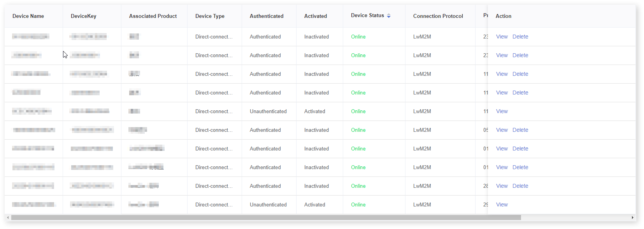This screenshot has width=644, height=229.
Task: Click the Device Name column header
Action: point(28,16)
